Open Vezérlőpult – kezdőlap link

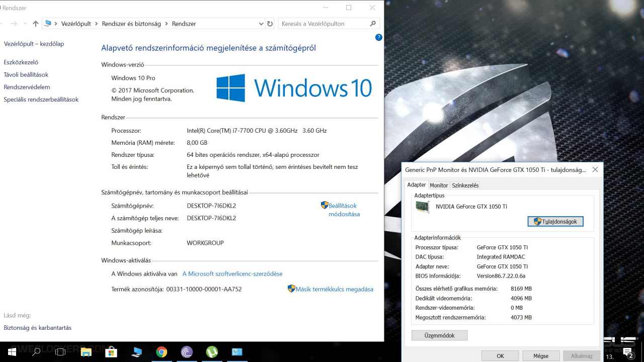(34, 44)
